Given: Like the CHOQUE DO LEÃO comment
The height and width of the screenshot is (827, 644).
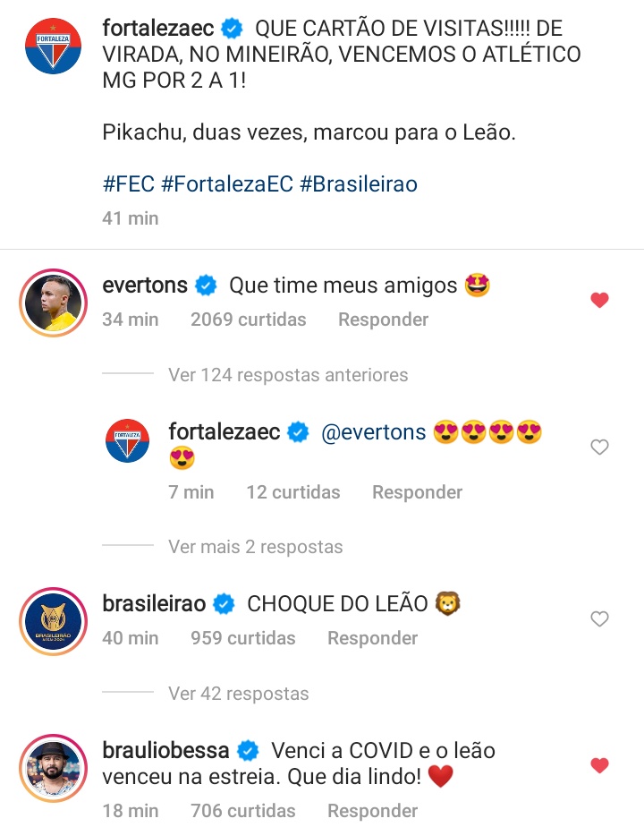Looking at the screenshot, I should pos(600,619).
